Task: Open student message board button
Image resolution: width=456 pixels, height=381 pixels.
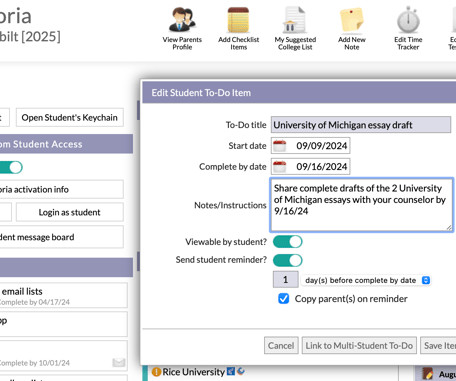Action: click(x=62, y=237)
